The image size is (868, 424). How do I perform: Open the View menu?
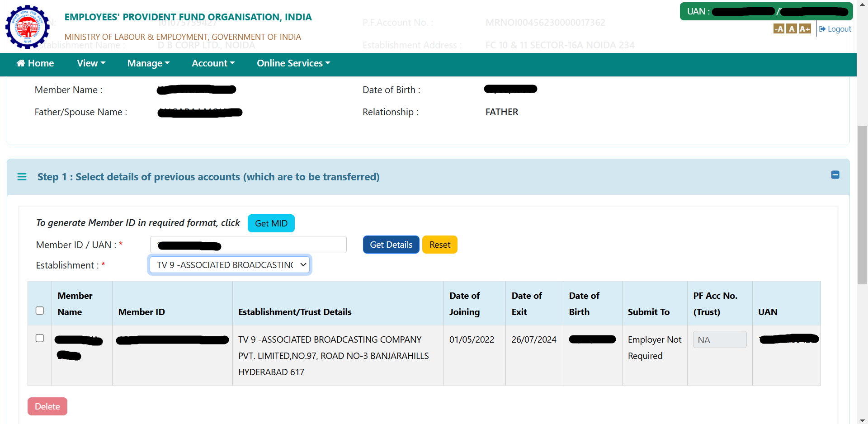tap(91, 63)
